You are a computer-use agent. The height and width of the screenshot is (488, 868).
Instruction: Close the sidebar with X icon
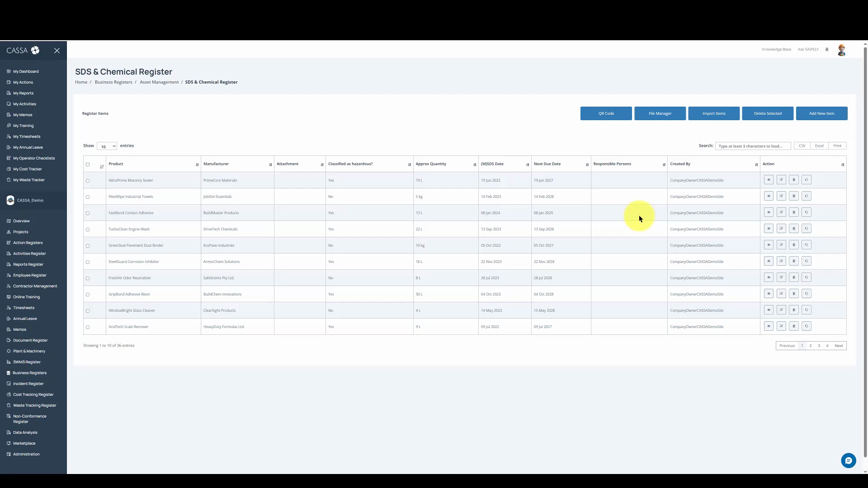click(x=57, y=51)
